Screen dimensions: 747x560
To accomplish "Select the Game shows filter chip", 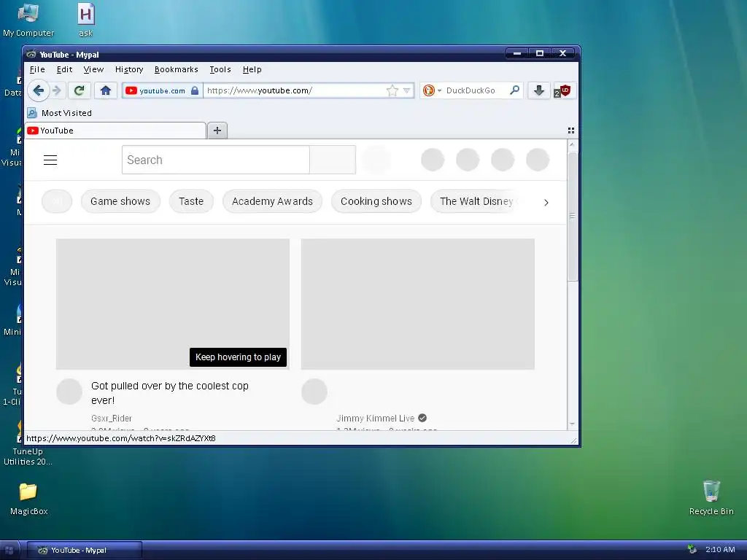I will (x=120, y=201).
